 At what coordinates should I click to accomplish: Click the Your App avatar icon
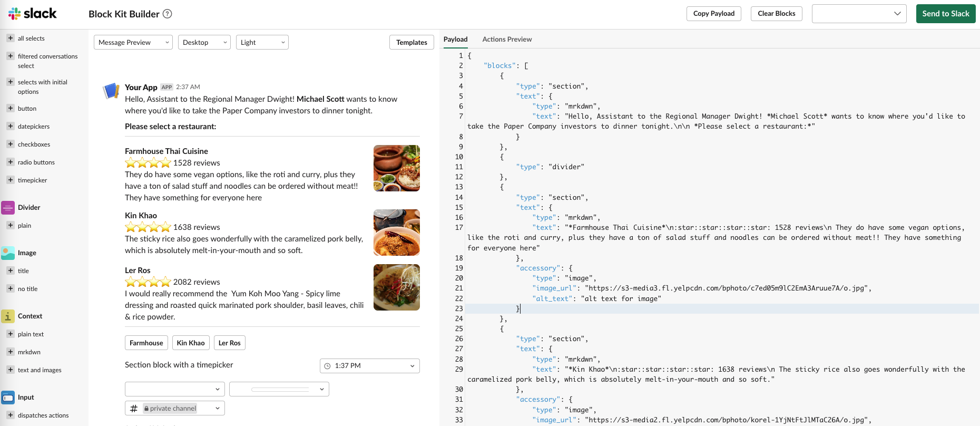[x=111, y=91]
